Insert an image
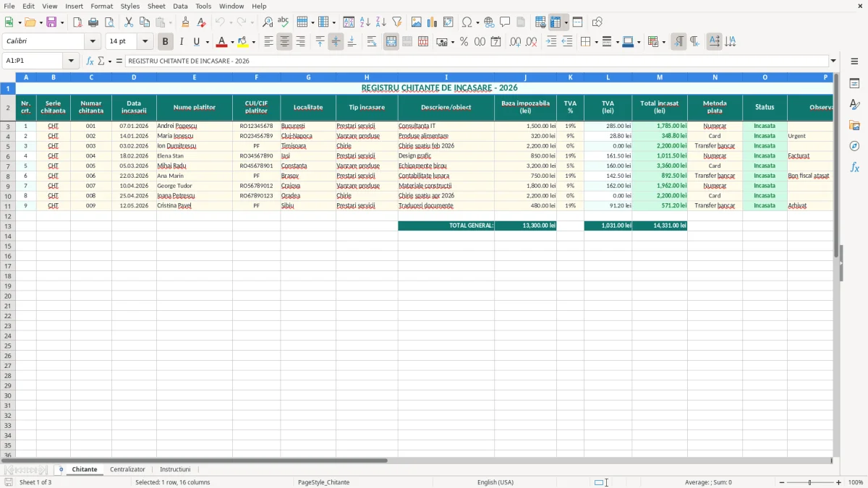 click(x=417, y=22)
